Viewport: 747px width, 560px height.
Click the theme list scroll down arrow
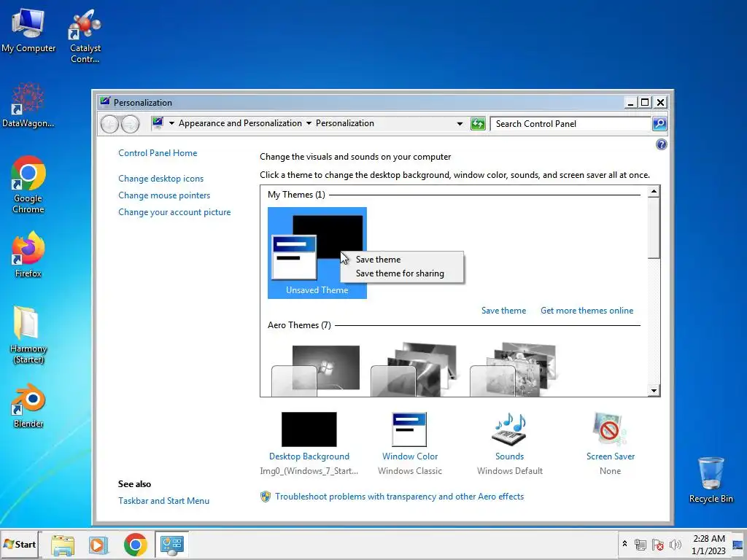(654, 391)
